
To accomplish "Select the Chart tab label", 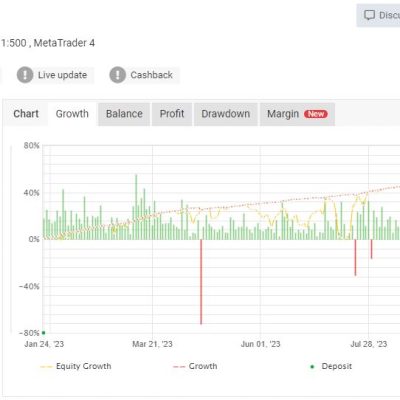I will click(x=26, y=114).
